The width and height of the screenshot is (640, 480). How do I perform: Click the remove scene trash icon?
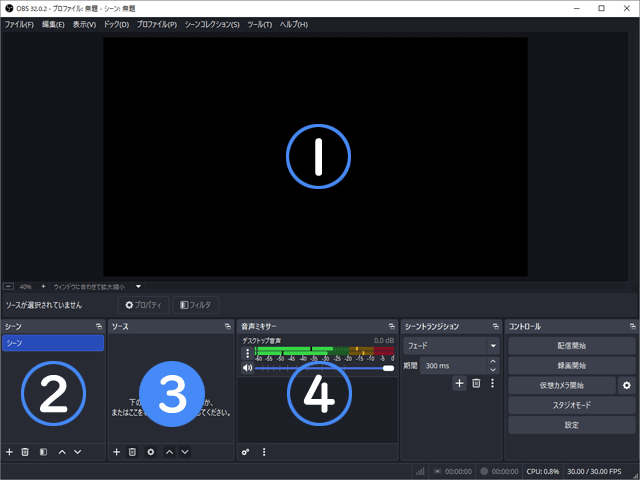click(25, 452)
